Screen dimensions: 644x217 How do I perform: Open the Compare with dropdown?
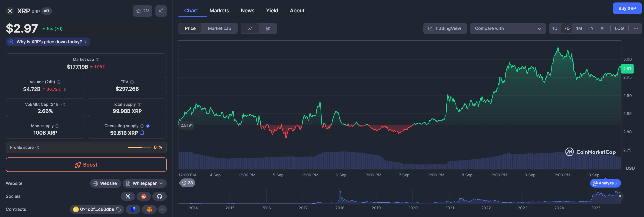[507, 29]
